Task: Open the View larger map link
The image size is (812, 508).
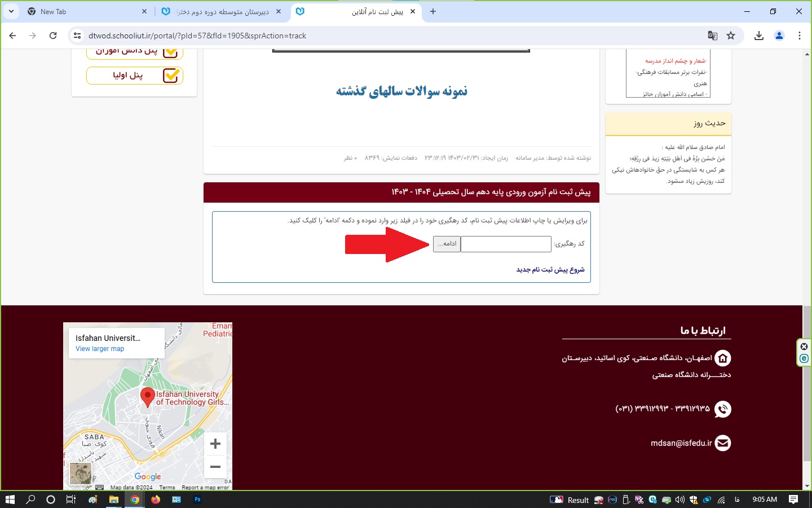Action: [x=100, y=349]
